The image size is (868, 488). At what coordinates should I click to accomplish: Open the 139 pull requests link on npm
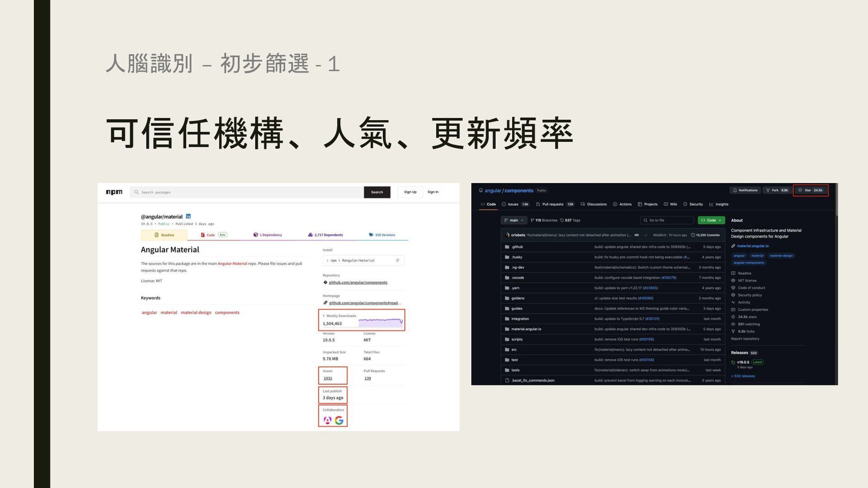point(368,379)
